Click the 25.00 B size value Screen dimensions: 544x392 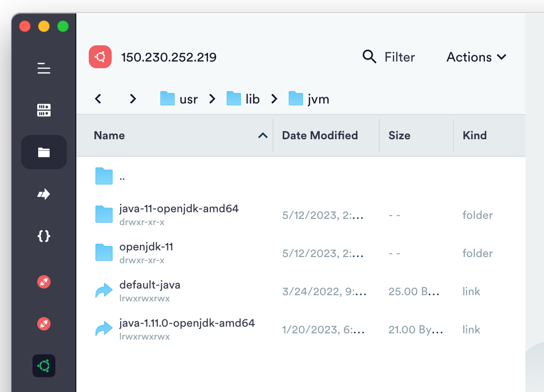(414, 291)
